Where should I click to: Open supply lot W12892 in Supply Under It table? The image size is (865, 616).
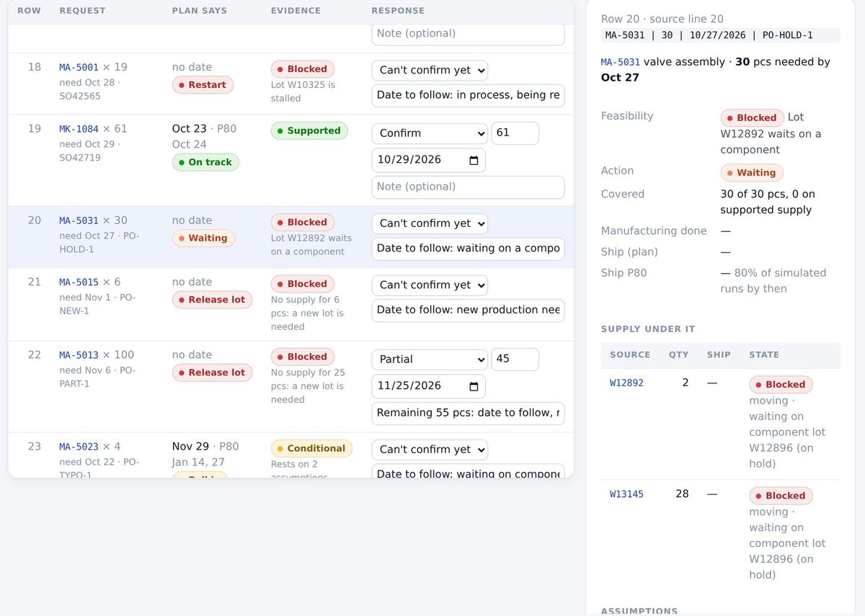[626, 383]
